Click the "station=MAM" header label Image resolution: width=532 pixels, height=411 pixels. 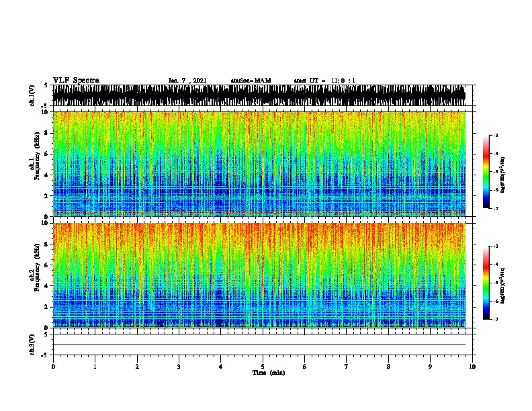coord(251,81)
